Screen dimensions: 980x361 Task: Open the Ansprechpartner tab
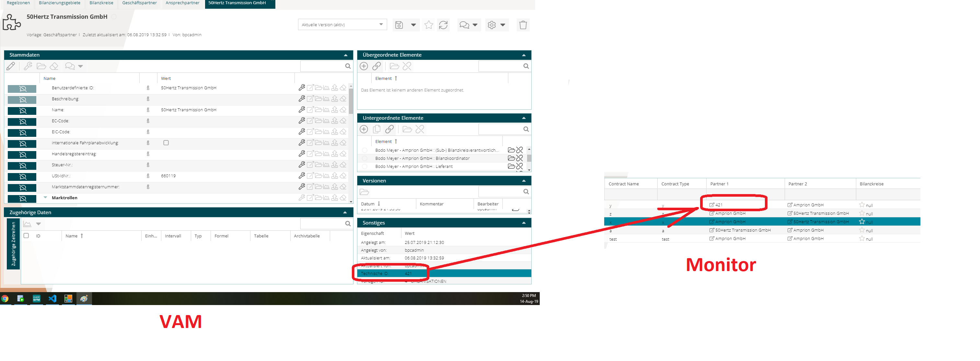click(x=182, y=3)
